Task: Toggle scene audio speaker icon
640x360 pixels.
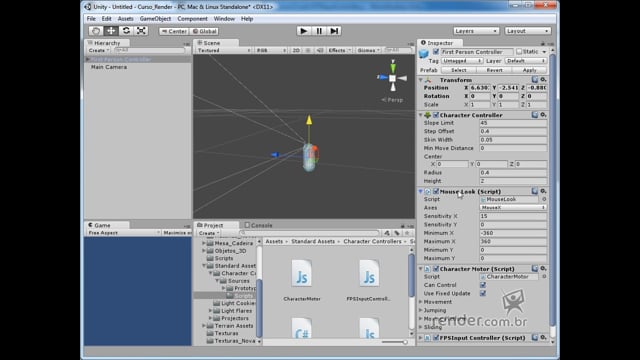Action: 320,50
